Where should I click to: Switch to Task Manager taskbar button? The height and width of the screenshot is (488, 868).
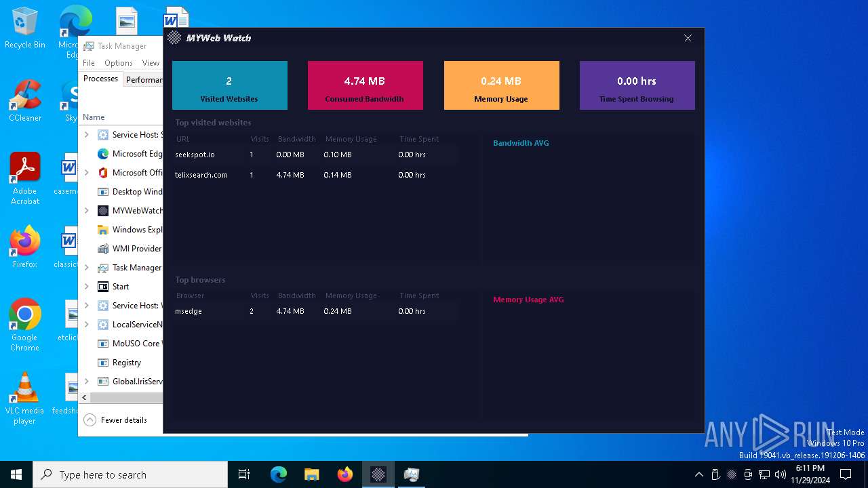(x=412, y=474)
